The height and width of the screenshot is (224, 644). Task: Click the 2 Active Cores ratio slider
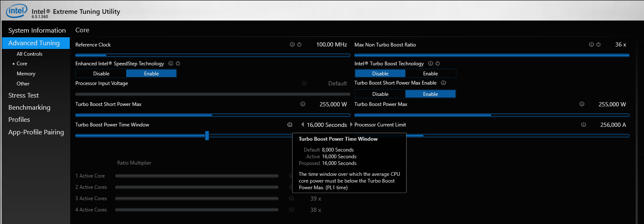coord(197,187)
